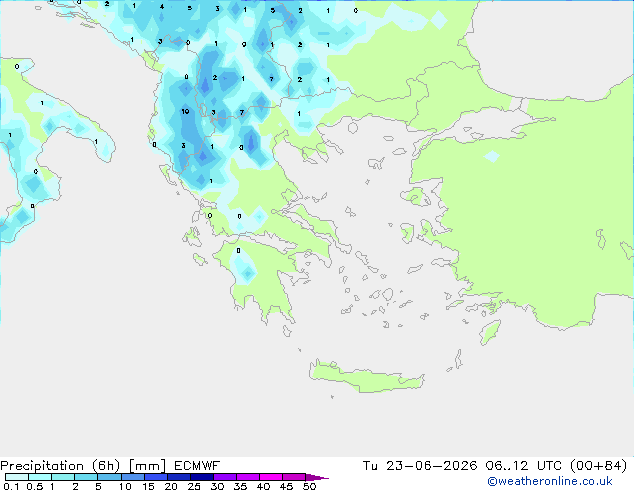Click the '(00+84)' forecast offset text

(598, 466)
